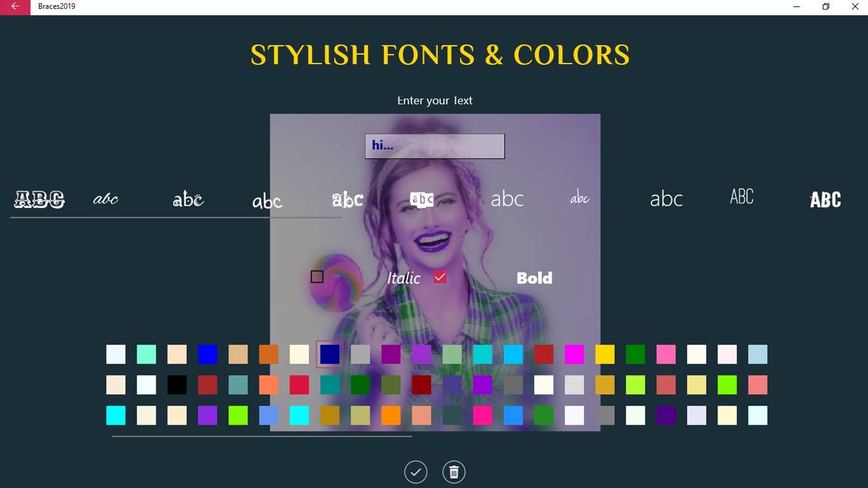Click the scrollbar beneath the font samples
The image size is (868, 488).
(176, 218)
